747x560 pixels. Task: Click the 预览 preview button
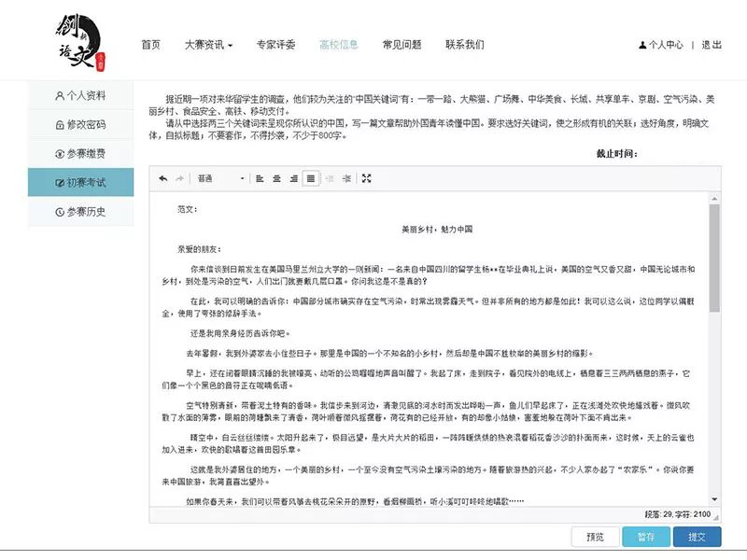click(x=595, y=537)
